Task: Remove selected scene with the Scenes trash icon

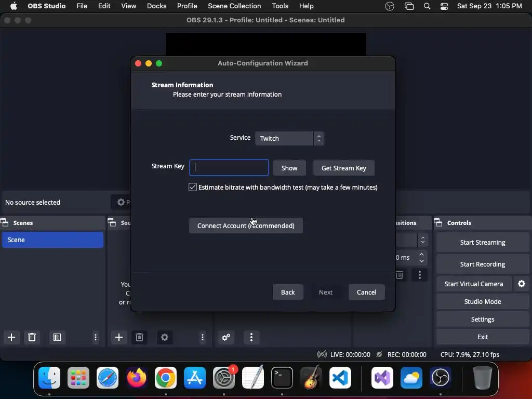Action: (x=32, y=337)
